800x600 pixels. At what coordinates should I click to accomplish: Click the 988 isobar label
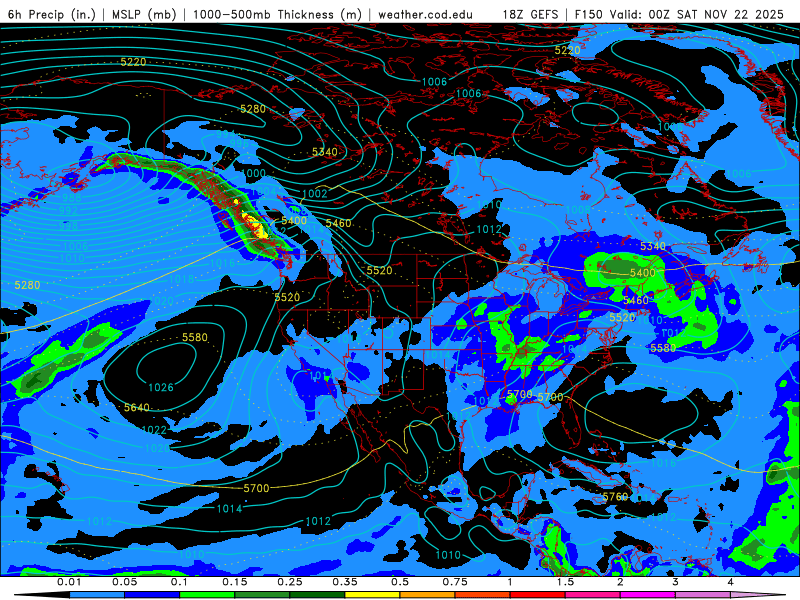[x=72, y=198]
